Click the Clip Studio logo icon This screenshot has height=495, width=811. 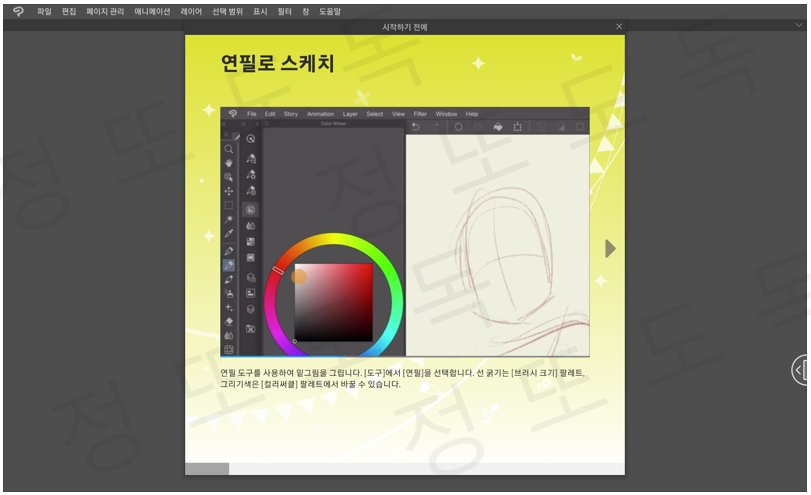pyautogui.click(x=18, y=11)
